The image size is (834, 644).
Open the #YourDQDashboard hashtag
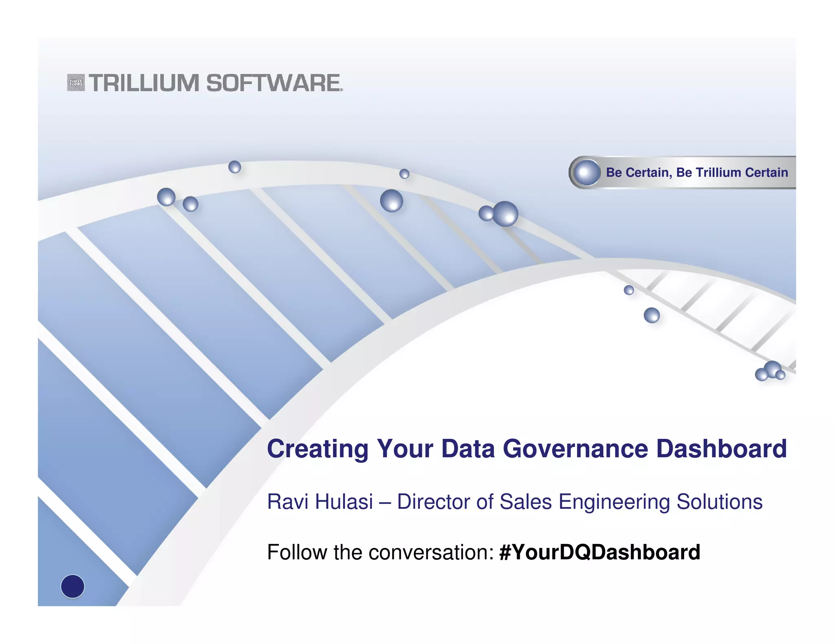click(x=599, y=552)
